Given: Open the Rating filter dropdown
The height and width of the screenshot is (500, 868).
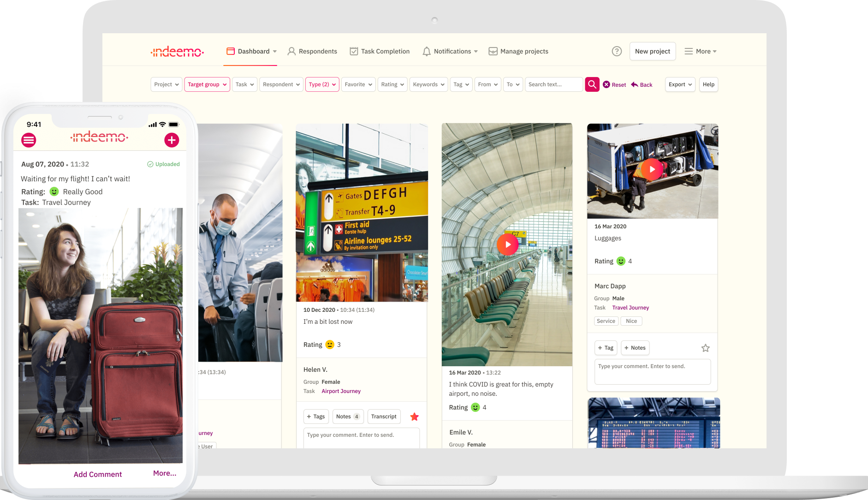Looking at the screenshot, I should [392, 84].
